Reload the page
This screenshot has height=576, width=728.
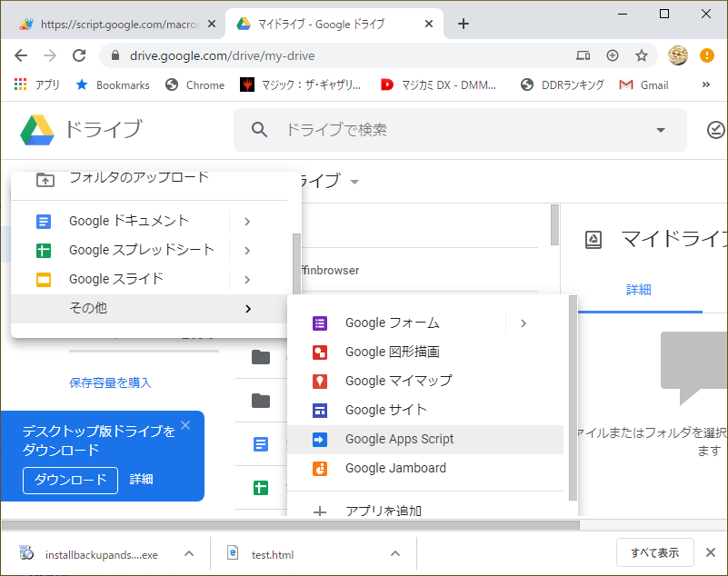79,55
